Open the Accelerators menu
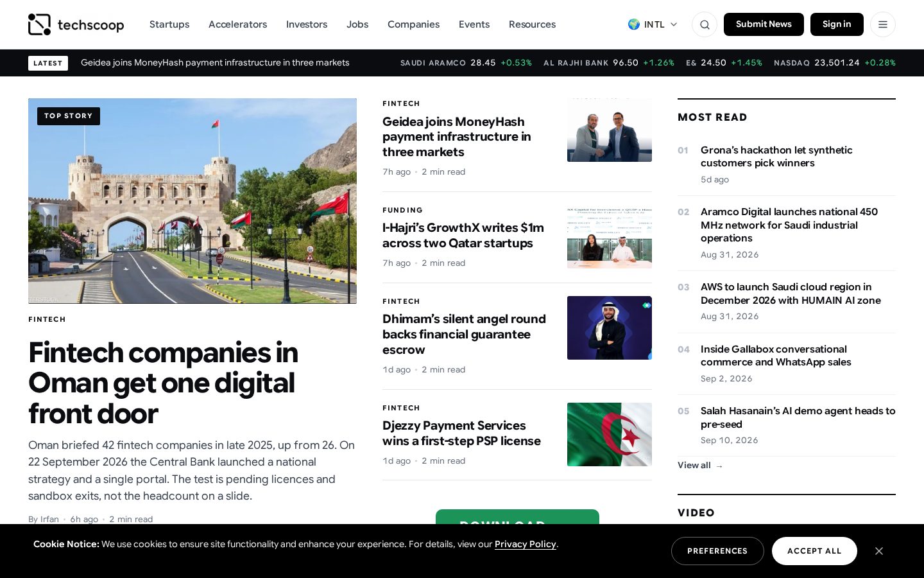Screen dimensions: 924x578 237,24
